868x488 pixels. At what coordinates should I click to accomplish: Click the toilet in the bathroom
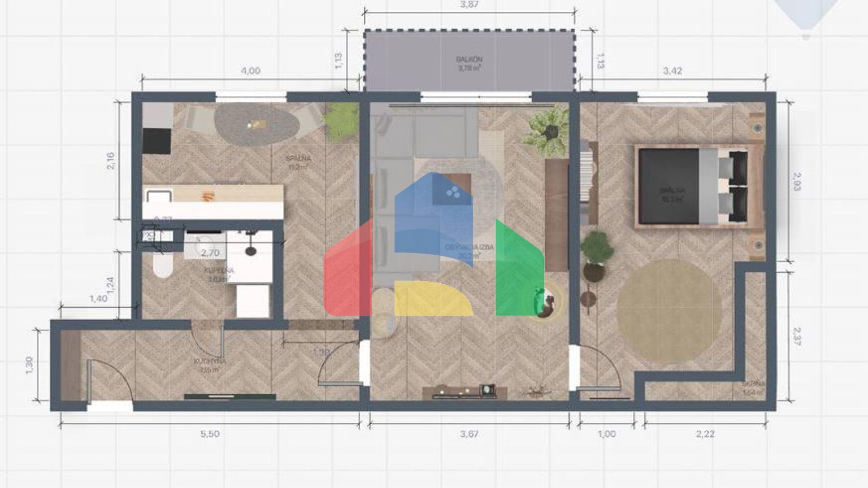point(162,263)
